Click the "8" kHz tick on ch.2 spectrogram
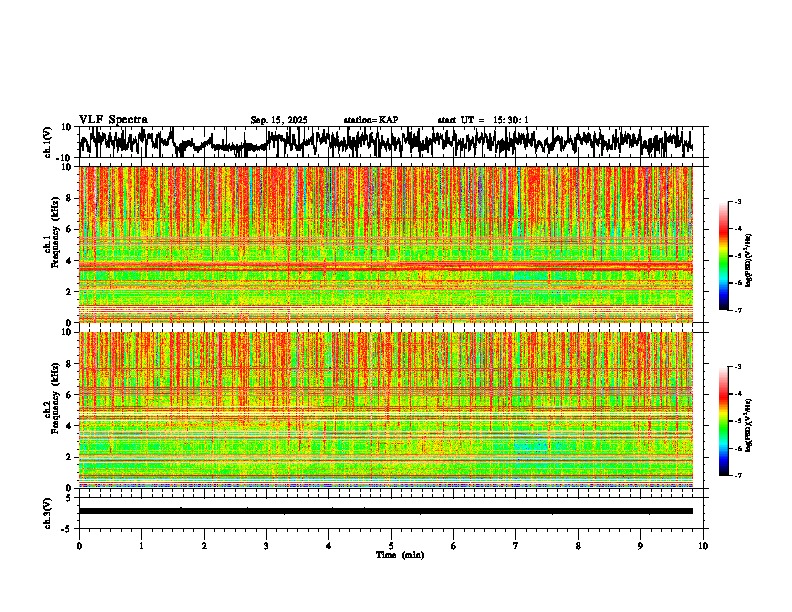The height and width of the screenshot is (612, 792). [69, 364]
